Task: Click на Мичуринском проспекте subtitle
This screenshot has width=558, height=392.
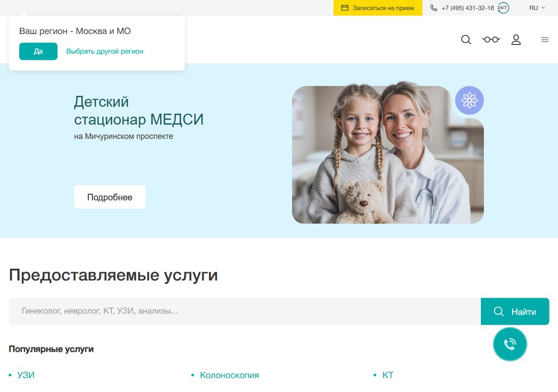Action: tap(123, 136)
